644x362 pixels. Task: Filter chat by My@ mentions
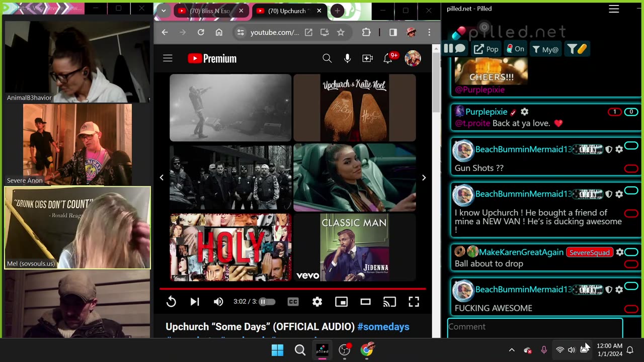(x=545, y=49)
